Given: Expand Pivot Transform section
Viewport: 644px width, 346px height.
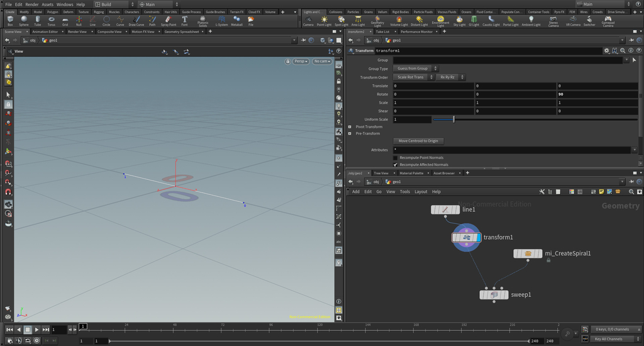Looking at the screenshot, I should (x=350, y=127).
